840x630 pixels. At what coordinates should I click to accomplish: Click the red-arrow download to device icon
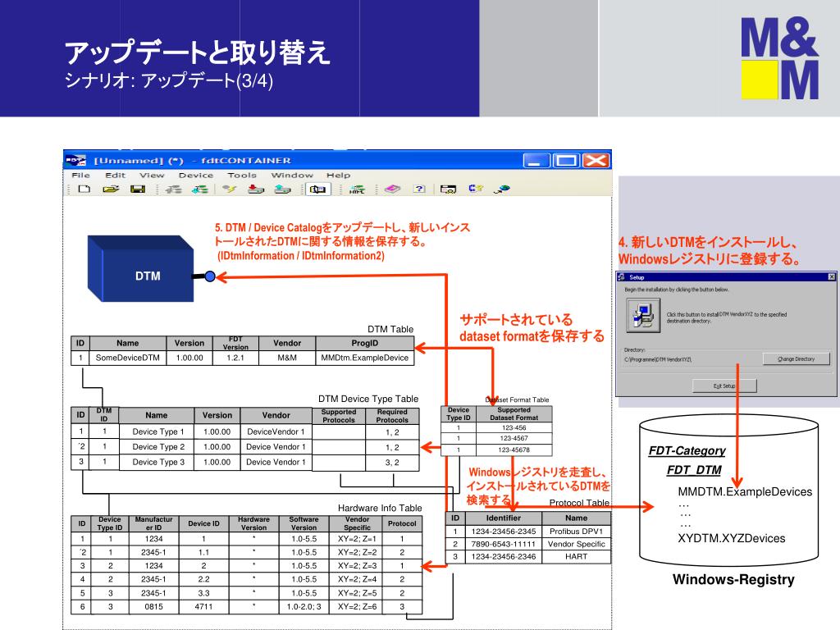[x=256, y=189]
